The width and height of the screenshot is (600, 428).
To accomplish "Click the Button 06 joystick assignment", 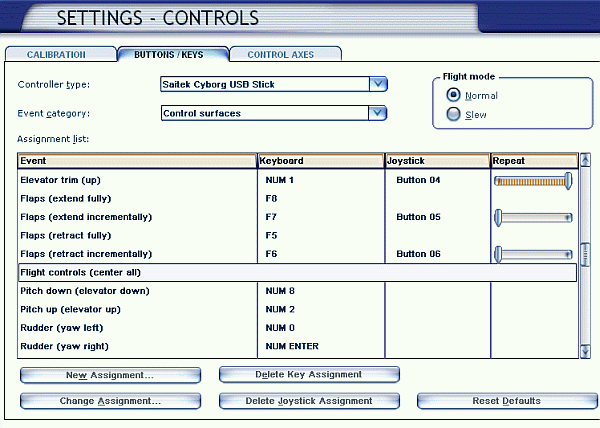I will pos(418,254).
